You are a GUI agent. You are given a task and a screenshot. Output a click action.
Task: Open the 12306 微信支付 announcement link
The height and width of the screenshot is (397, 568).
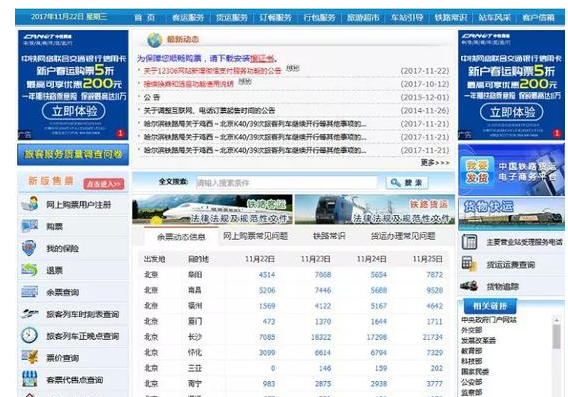(x=212, y=71)
